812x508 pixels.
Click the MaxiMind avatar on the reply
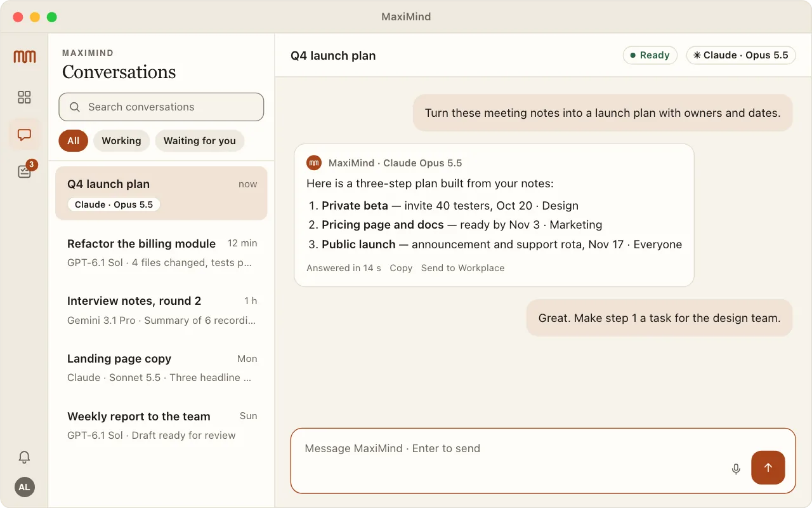(314, 163)
